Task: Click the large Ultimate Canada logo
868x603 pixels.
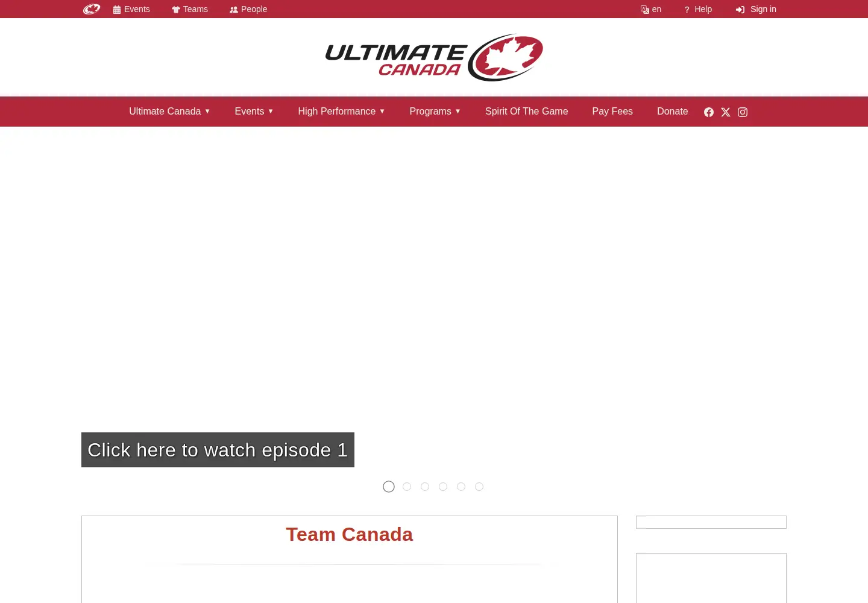Action: [x=434, y=57]
